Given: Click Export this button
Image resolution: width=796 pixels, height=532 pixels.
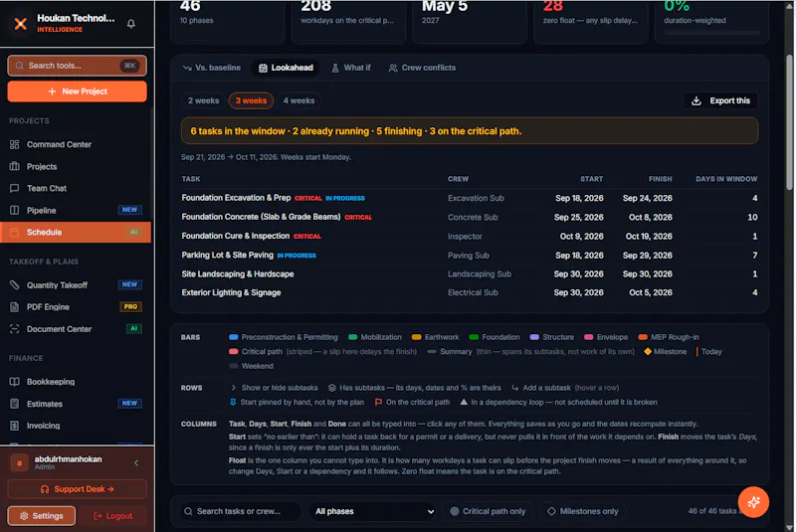Looking at the screenshot, I should click(720, 100).
